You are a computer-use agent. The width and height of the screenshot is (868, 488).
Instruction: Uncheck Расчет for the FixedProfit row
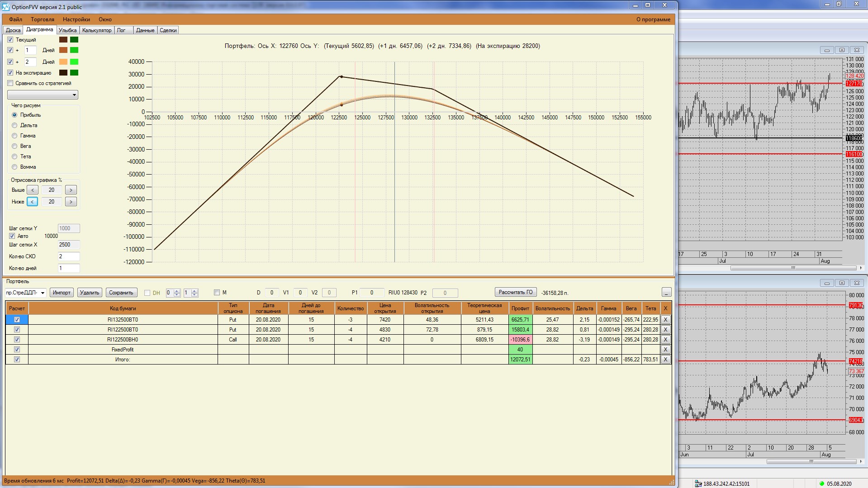pyautogui.click(x=17, y=349)
